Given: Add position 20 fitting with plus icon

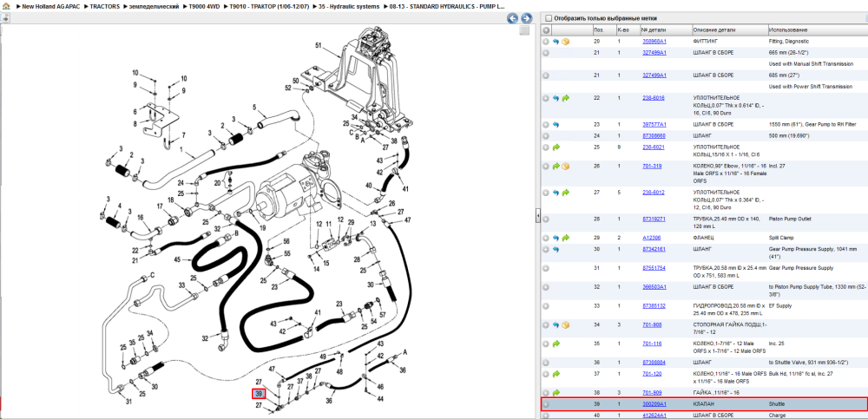Looking at the screenshot, I should coord(546,42).
